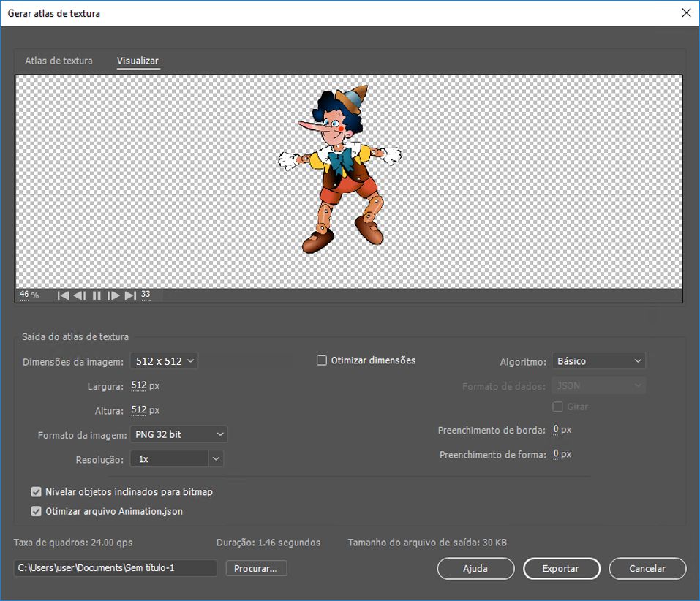700x601 pixels.
Task: Jump to the first frame of preview
Action: pyautogui.click(x=64, y=295)
